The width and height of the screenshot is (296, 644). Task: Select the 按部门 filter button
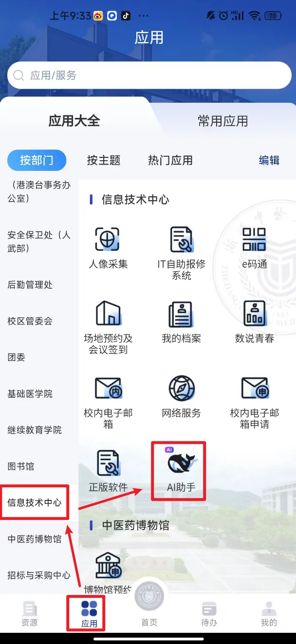(x=37, y=160)
